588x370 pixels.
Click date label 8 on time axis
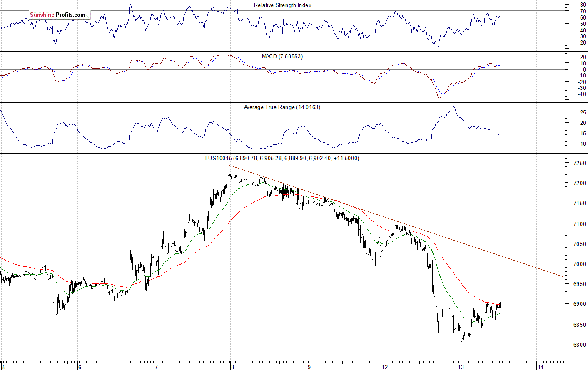point(232,367)
